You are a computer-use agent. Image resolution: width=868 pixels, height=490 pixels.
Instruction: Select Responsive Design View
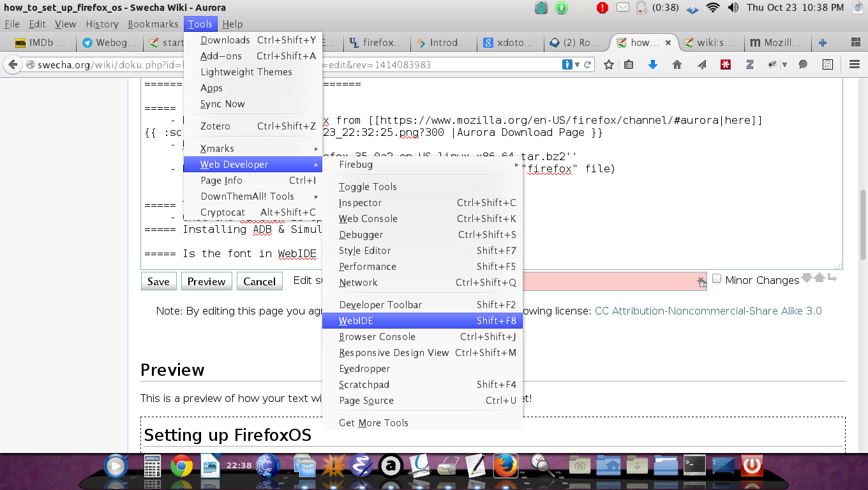[423, 352]
